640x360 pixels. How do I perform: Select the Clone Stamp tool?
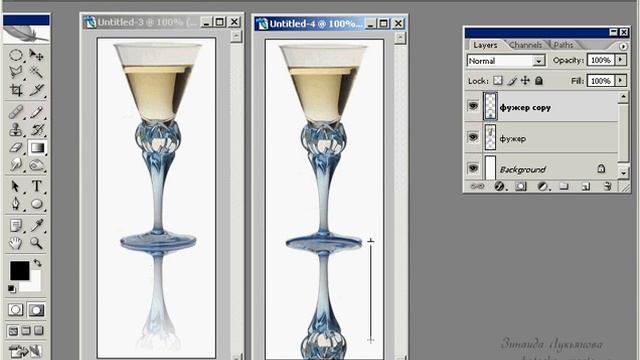click(16, 130)
